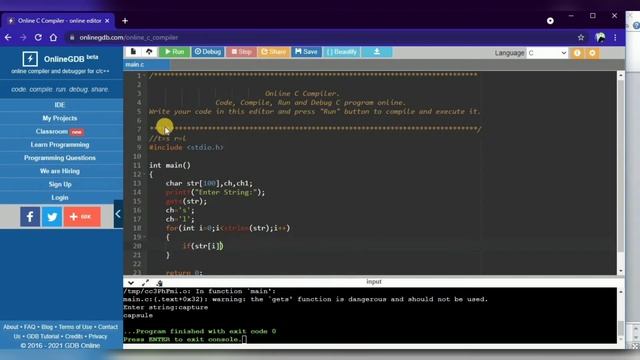Open editor settings with the orange gear icon
The width and height of the screenshot is (640, 360).
pyautogui.click(x=592, y=53)
